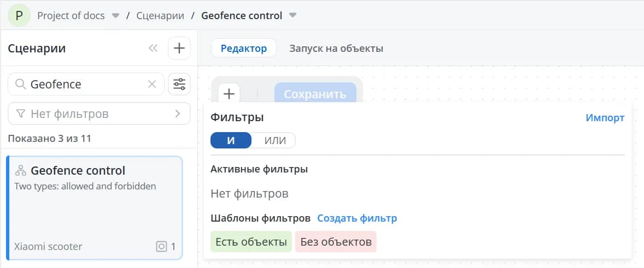Click the Создать фильтр link
This screenshot has width=644, height=268.
pos(357,218)
